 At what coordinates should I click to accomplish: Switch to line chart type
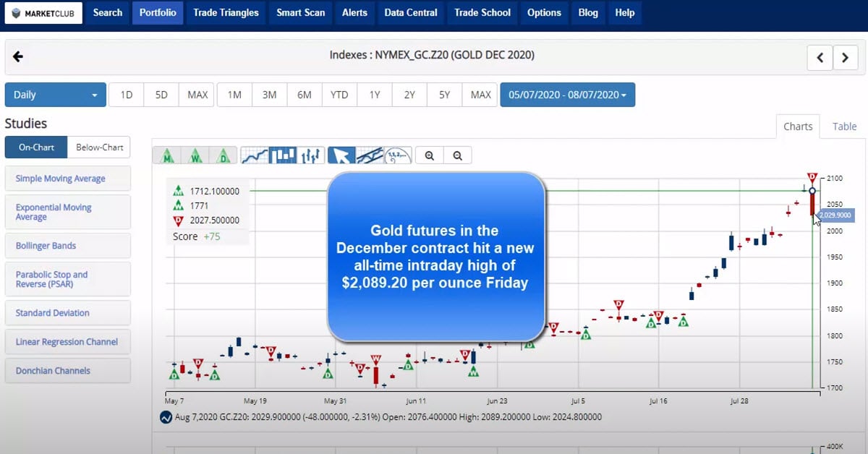(255, 155)
